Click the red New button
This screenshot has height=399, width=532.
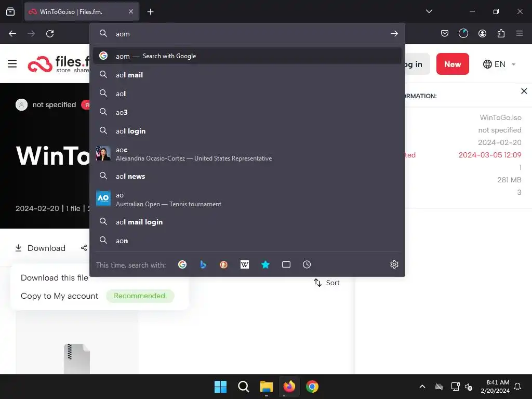pyautogui.click(x=453, y=64)
